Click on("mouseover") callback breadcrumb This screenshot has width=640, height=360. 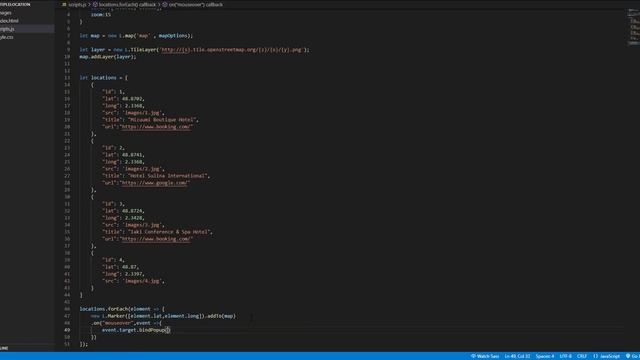[196, 4]
